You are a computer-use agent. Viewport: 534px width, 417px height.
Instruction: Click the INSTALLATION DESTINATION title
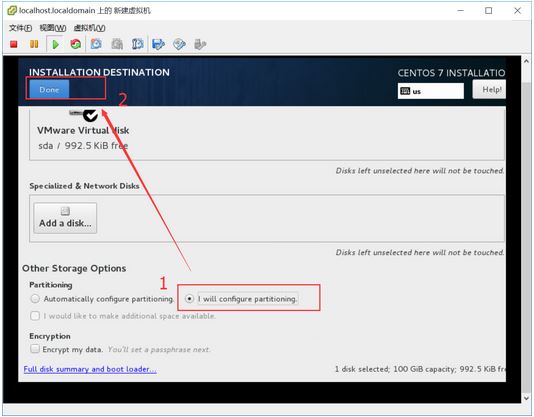tap(99, 72)
